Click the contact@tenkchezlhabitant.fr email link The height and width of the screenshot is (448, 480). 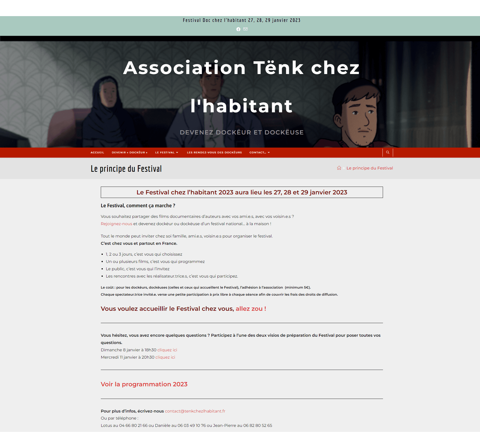pos(195,411)
